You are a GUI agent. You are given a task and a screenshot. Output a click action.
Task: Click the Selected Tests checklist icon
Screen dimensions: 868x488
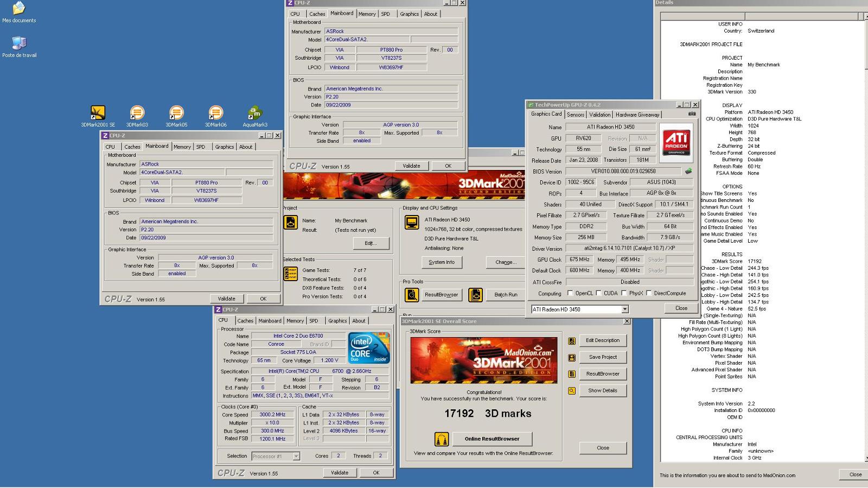pyautogui.click(x=291, y=274)
